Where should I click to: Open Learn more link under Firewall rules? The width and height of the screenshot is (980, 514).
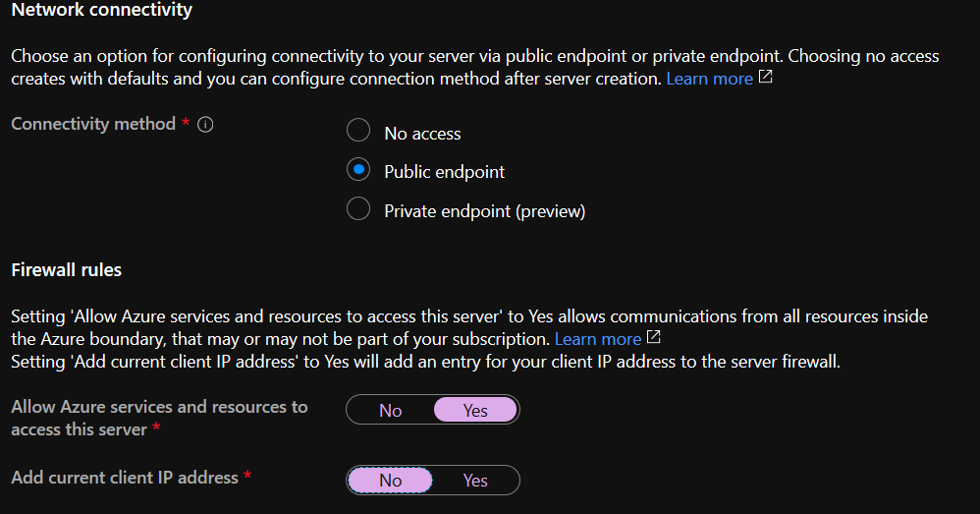(x=598, y=339)
